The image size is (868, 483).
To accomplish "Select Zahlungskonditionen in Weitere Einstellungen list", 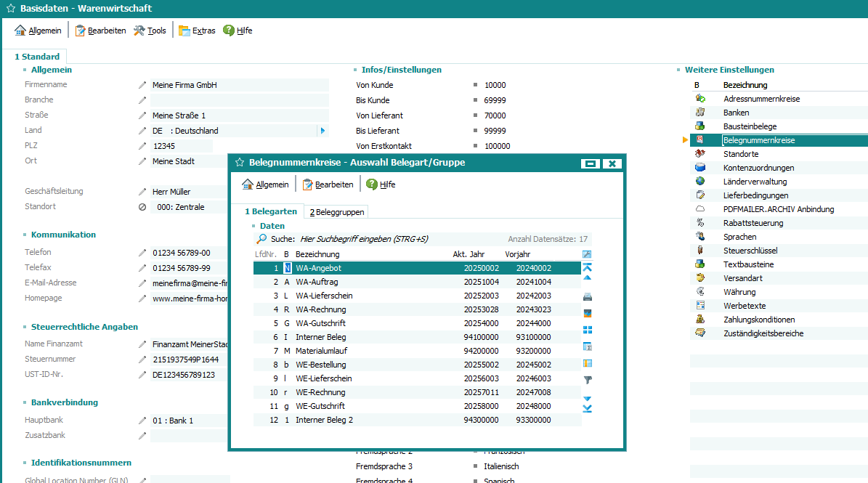I will [758, 320].
